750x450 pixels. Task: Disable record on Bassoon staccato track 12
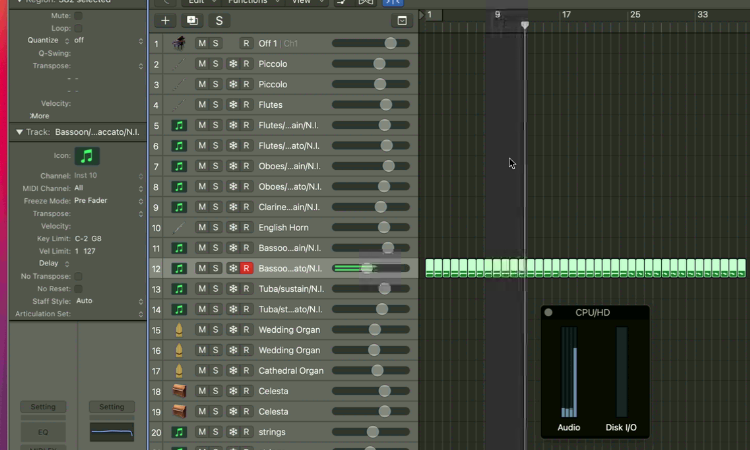pos(246,268)
